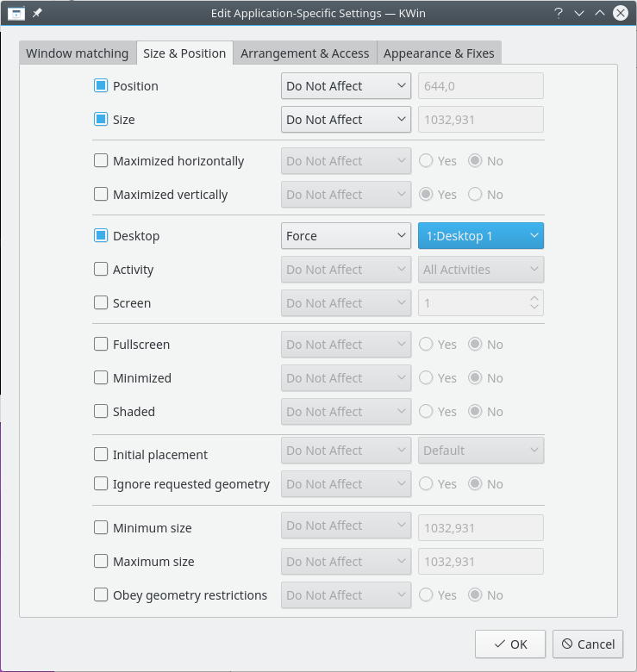This screenshot has width=637, height=672.
Task: Maximize the KWin settings dialog
Action: click(600, 13)
